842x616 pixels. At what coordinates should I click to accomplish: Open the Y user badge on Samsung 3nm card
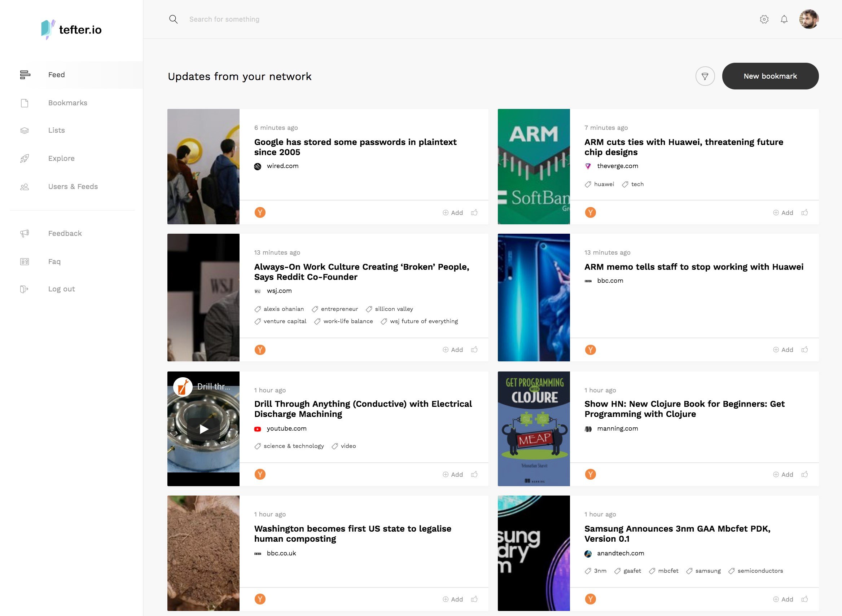point(590,599)
